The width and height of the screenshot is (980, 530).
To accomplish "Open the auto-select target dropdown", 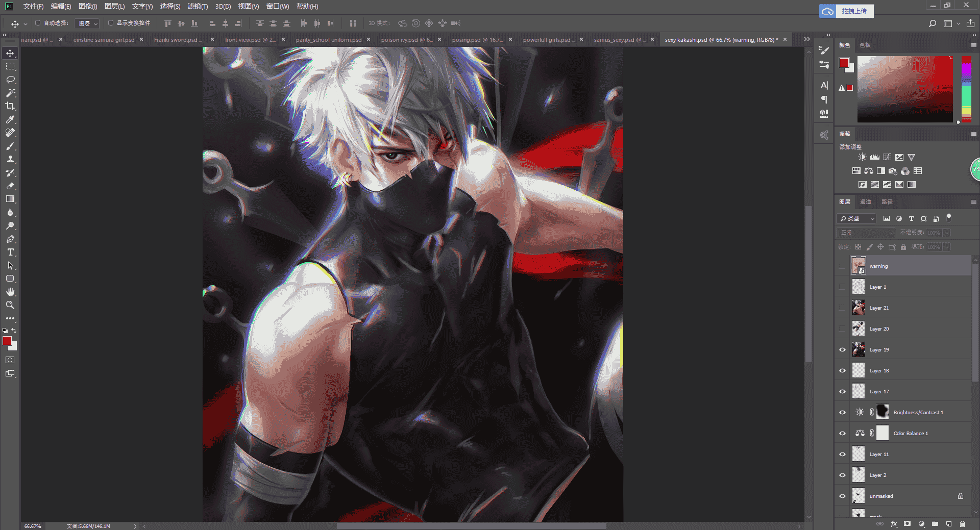I will tap(87, 23).
